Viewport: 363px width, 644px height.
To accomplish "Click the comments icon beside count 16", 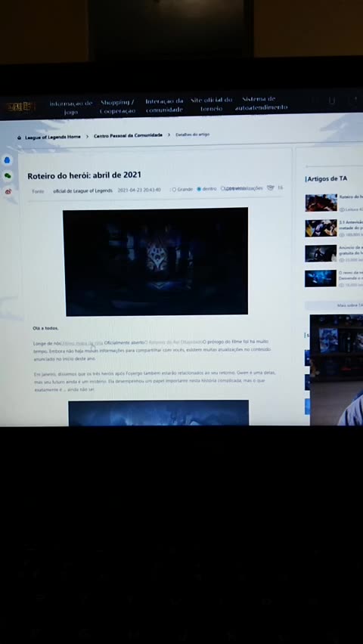I will [x=270, y=187].
